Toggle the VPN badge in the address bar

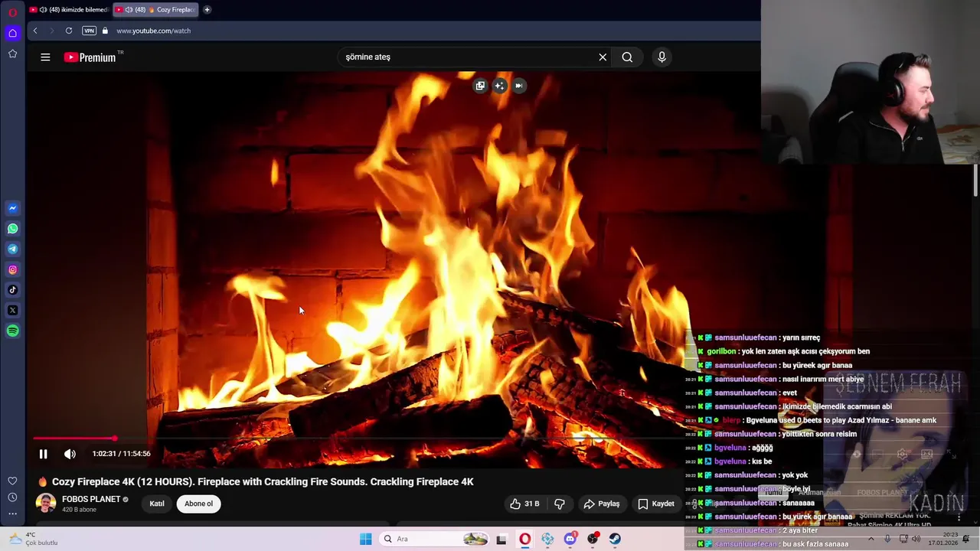click(x=89, y=31)
